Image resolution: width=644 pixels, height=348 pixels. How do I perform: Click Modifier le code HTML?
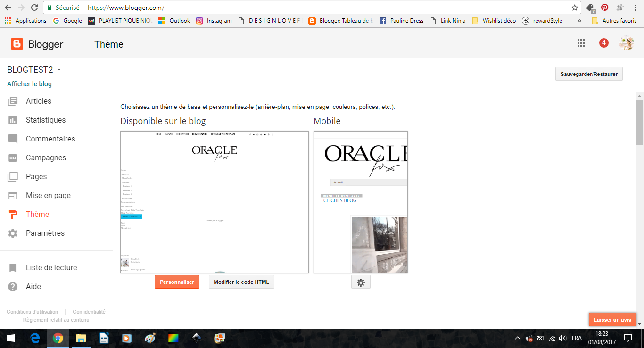(x=241, y=282)
